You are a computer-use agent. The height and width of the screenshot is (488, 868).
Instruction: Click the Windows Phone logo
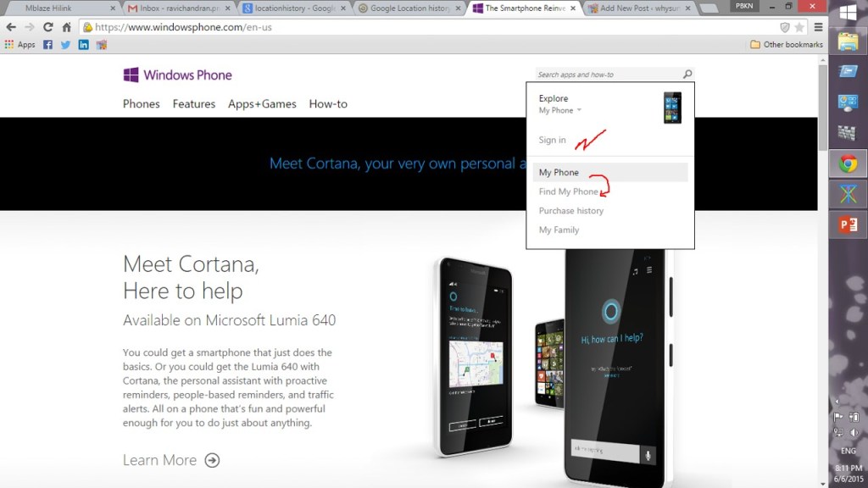[x=177, y=75]
